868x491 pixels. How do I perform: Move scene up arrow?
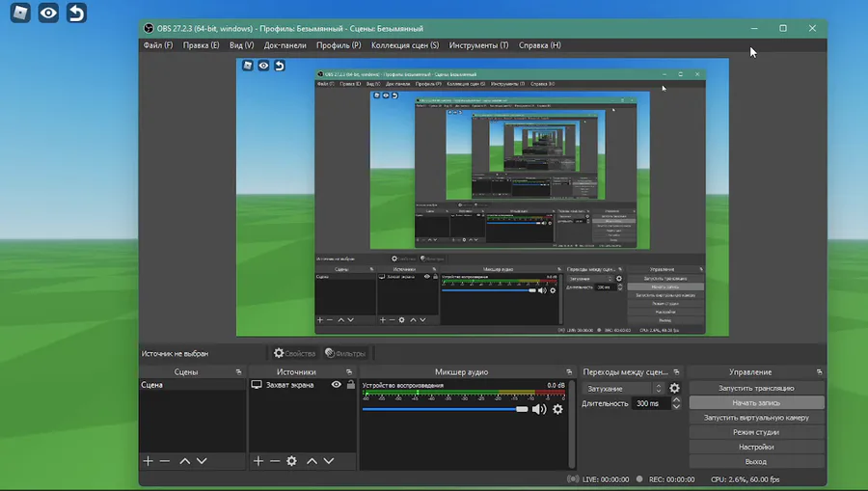point(185,460)
